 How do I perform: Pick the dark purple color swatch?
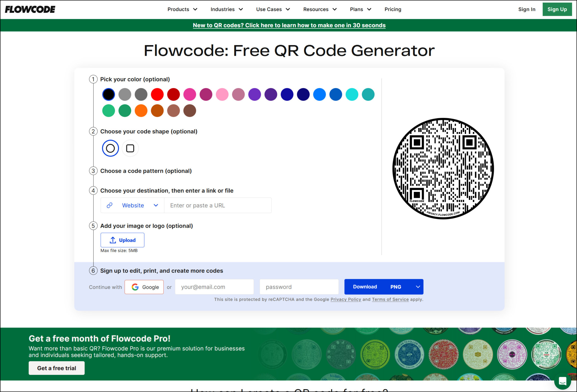pos(271,94)
